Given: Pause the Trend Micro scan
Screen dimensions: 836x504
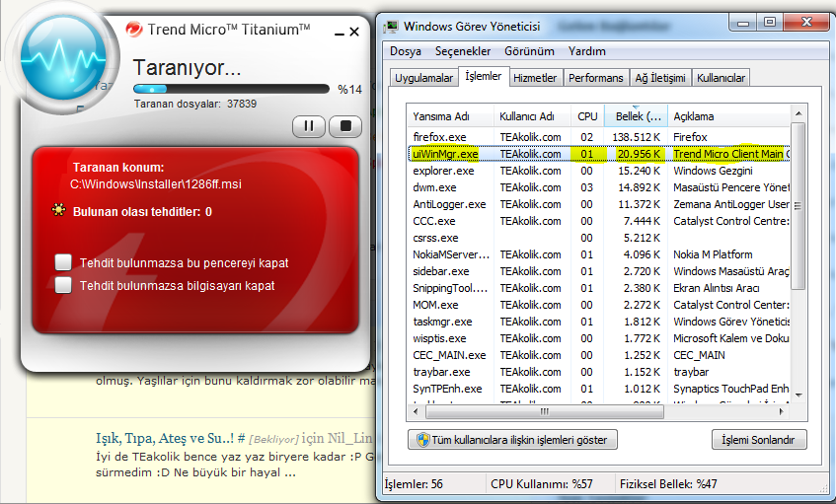Looking at the screenshot, I should [x=309, y=126].
